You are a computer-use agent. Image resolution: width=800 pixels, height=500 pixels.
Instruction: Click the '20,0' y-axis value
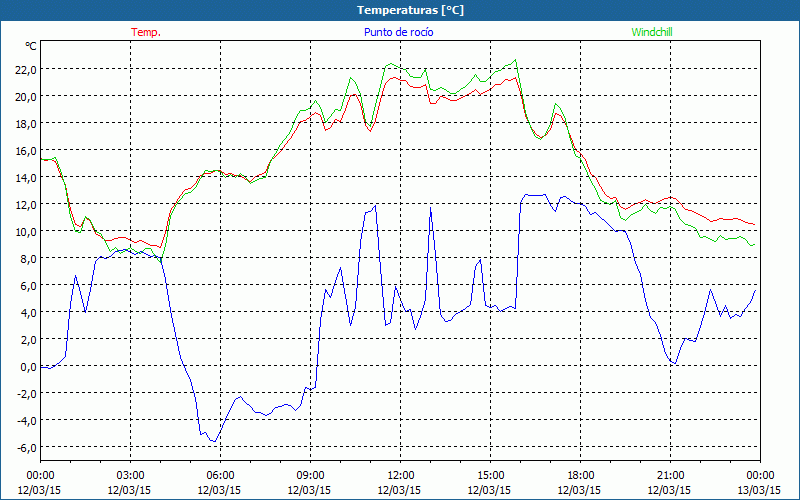tap(26, 97)
